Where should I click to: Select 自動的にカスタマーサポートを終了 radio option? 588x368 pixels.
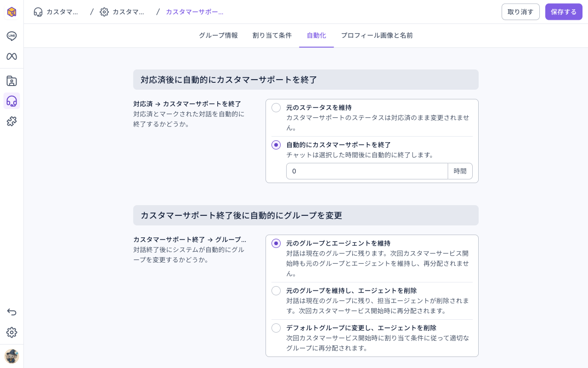click(x=276, y=145)
